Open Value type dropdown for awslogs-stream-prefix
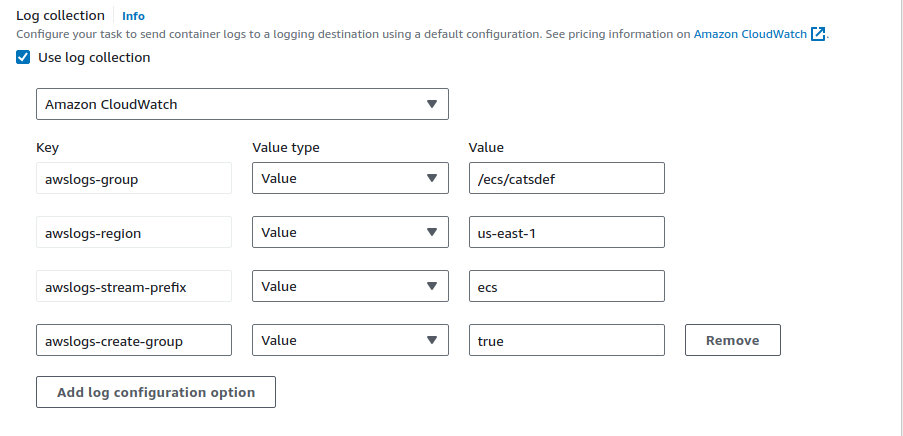Viewport: 903px width, 436px height. (348, 287)
